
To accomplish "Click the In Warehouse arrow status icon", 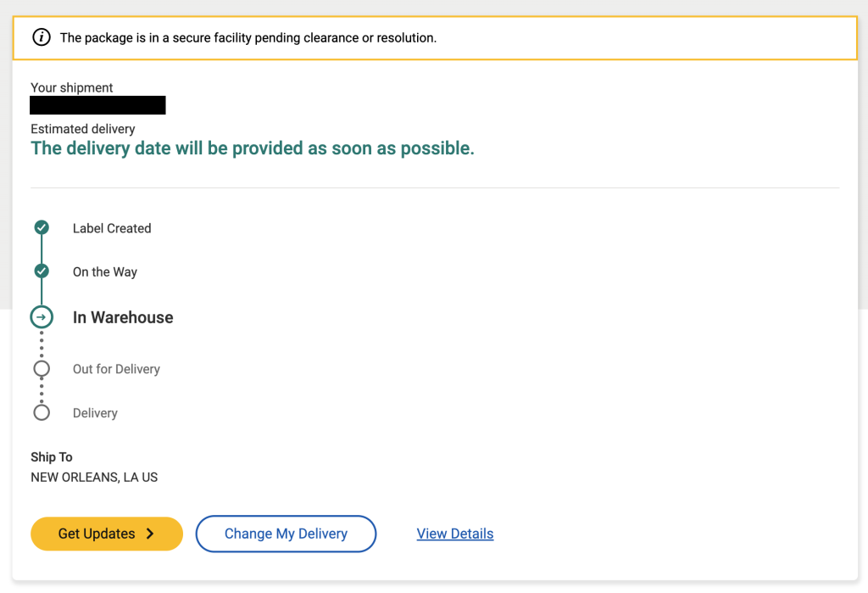I will click(42, 317).
